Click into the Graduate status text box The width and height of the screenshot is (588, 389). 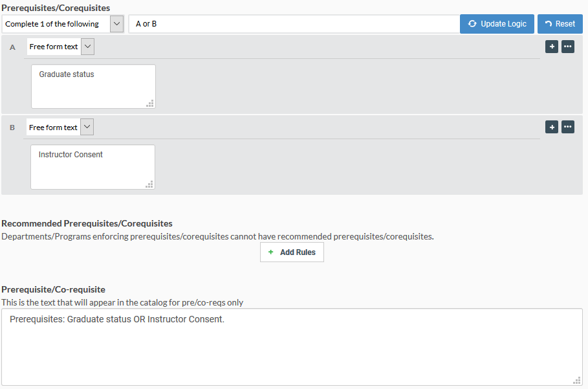(x=93, y=86)
